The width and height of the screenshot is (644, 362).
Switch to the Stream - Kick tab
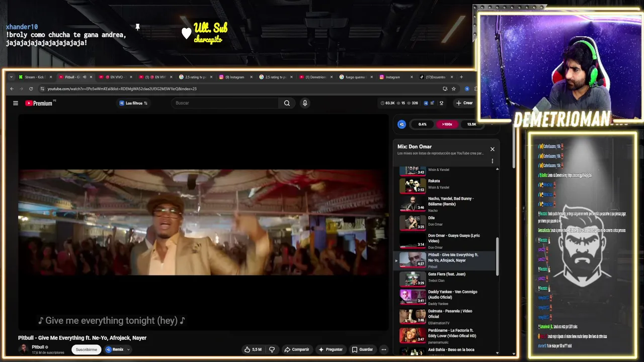pyautogui.click(x=34, y=77)
